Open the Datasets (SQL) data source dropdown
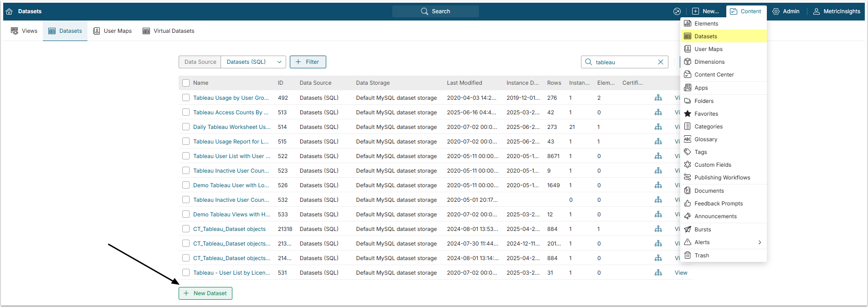Image resolution: width=868 pixels, height=307 pixels. click(x=253, y=62)
